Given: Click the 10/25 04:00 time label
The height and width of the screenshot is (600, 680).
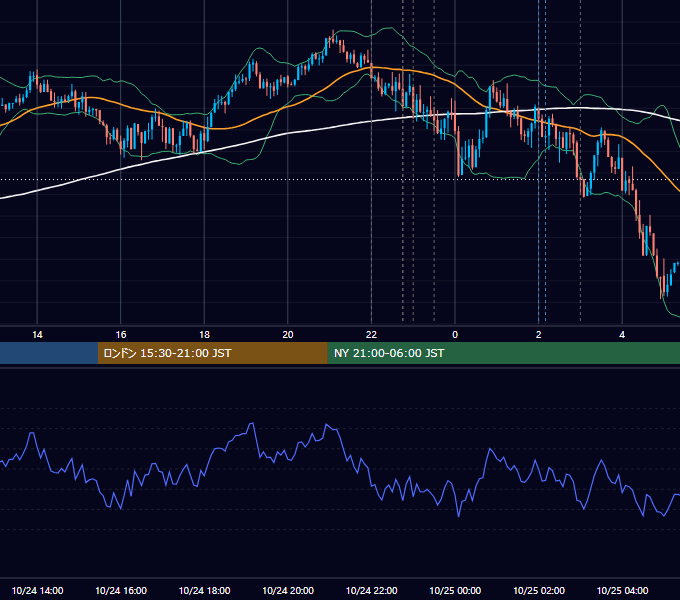Looking at the screenshot, I should tap(622, 590).
